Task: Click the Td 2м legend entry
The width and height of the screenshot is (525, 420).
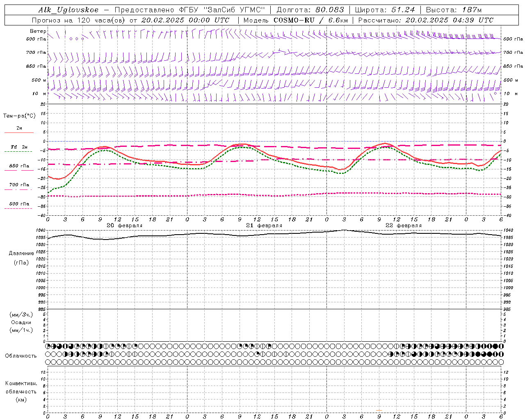Action: pyautogui.click(x=19, y=147)
